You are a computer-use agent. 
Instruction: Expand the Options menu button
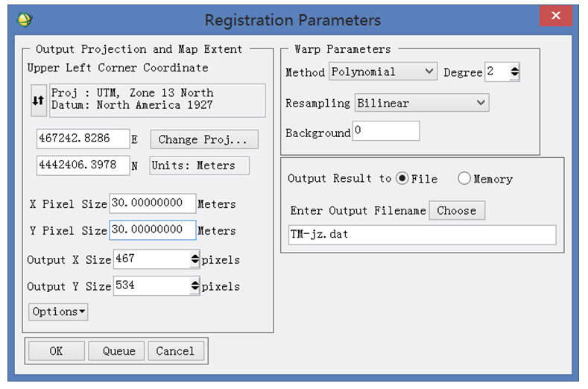coord(58,311)
